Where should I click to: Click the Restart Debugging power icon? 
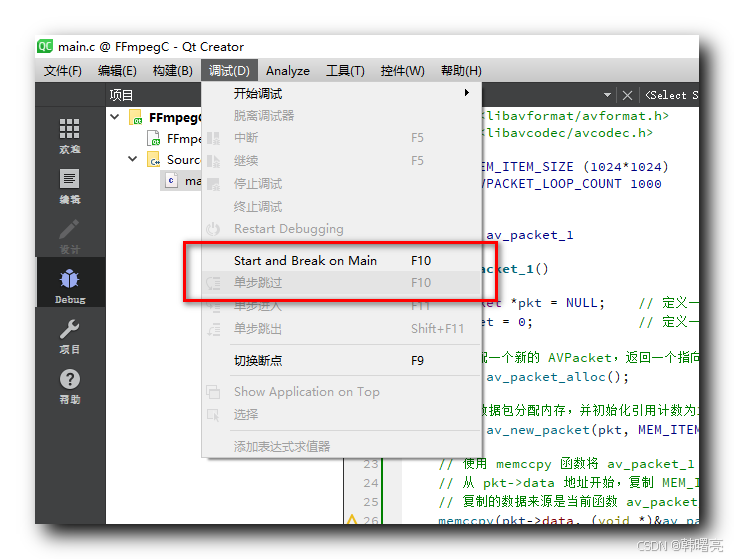(213, 229)
